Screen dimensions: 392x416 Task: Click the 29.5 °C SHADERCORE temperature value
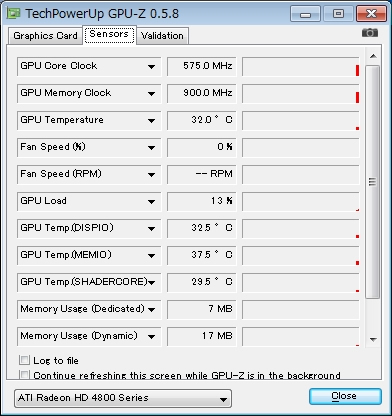point(202,282)
